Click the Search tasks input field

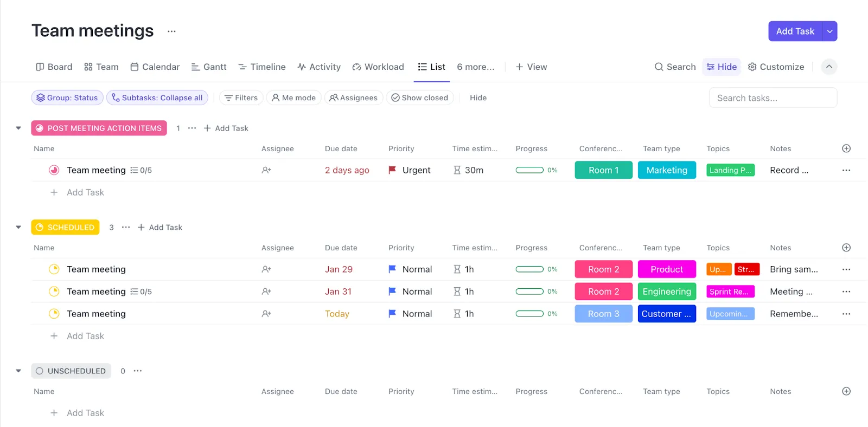tap(773, 98)
